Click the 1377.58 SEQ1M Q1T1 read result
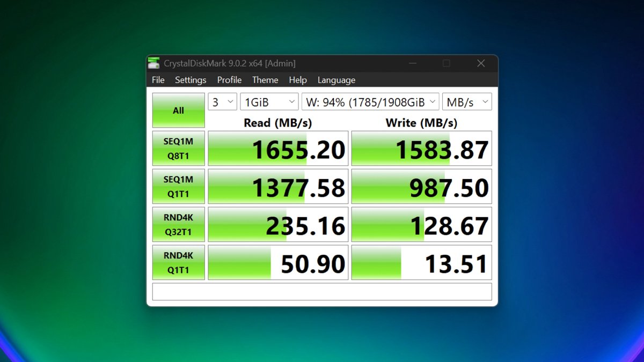Screen dimensions: 644x362 click(278, 187)
